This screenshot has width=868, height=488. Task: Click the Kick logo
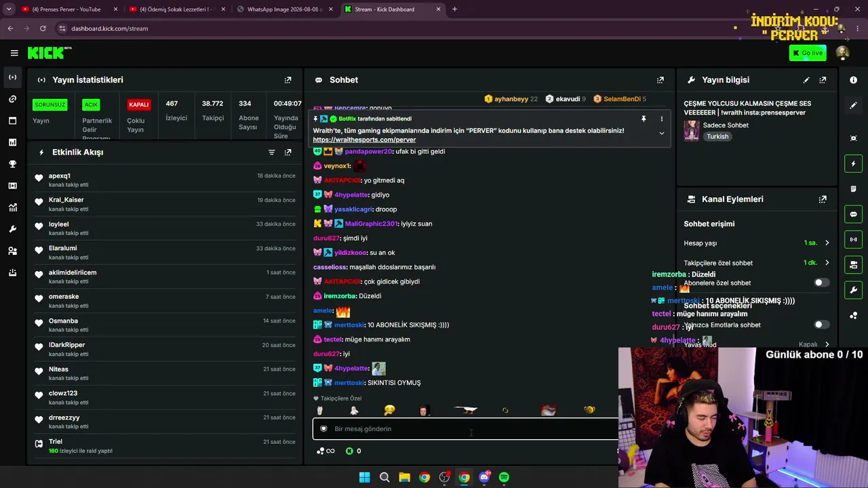point(50,53)
